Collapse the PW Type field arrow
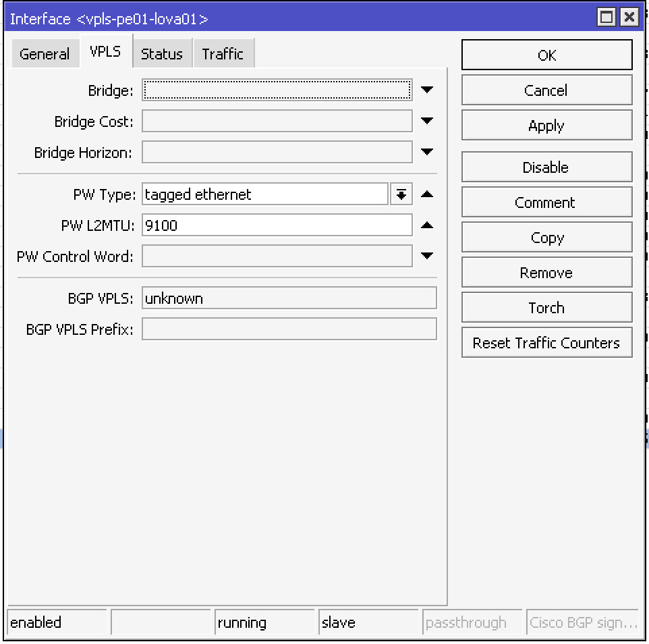 click(x=426, y=194)
